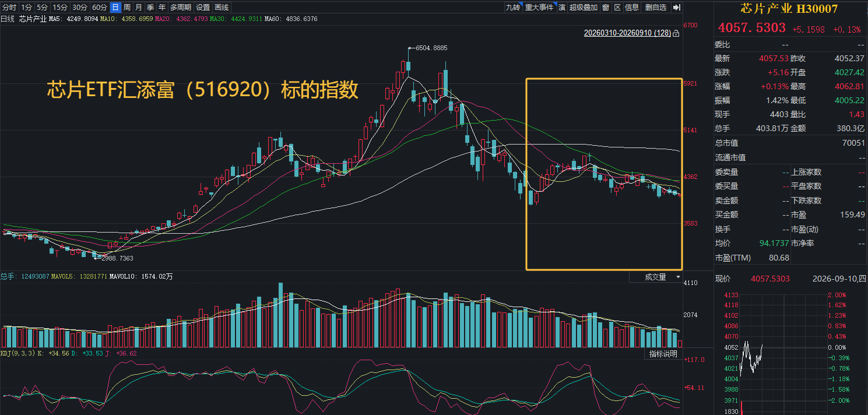Switch to the 周 weekly period tab
This screenshot has width=868, height=415.
[x=127, y=8]
